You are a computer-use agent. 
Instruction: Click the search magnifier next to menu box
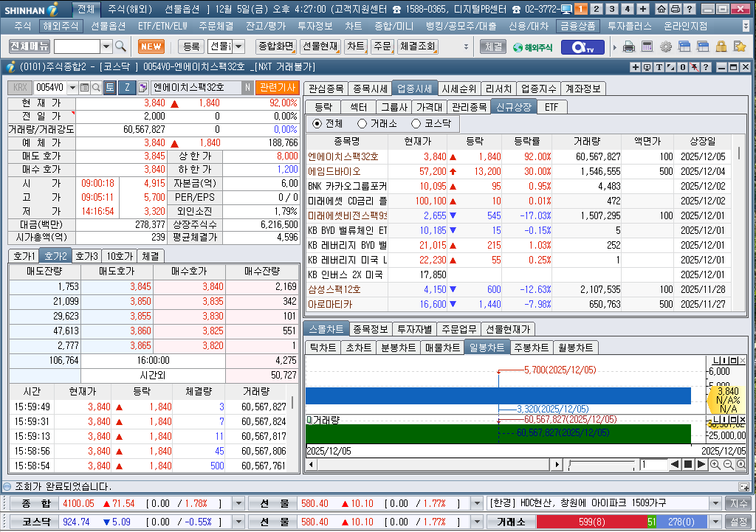[x=120, y=46]
